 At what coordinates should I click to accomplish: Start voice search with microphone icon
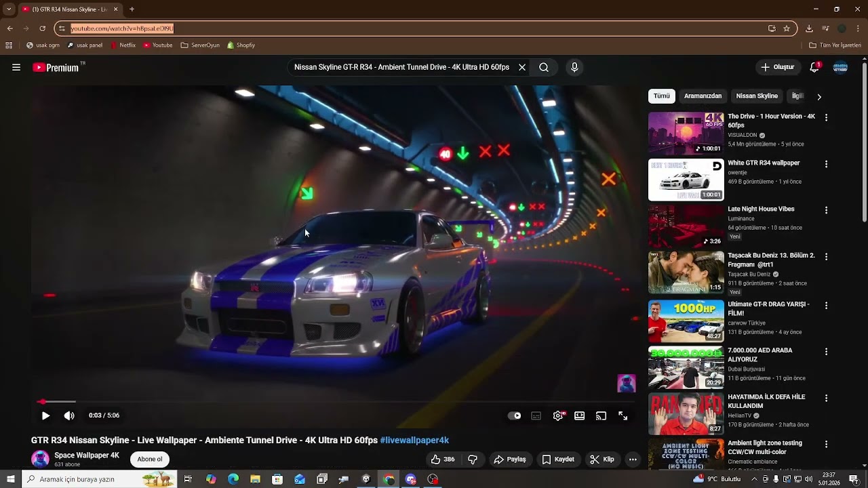[574, 67]
